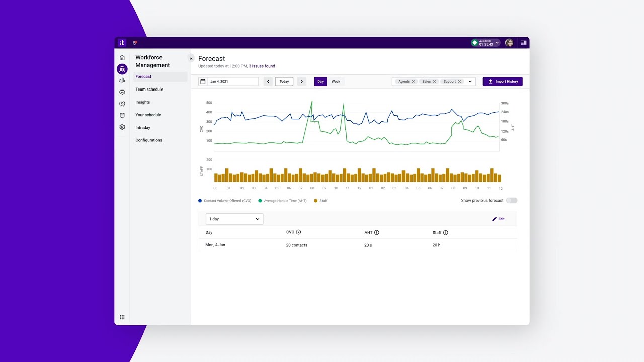This screenshot has height=362, width=644.
Task: Go to the previous day arrow
Action: [268, 81]
